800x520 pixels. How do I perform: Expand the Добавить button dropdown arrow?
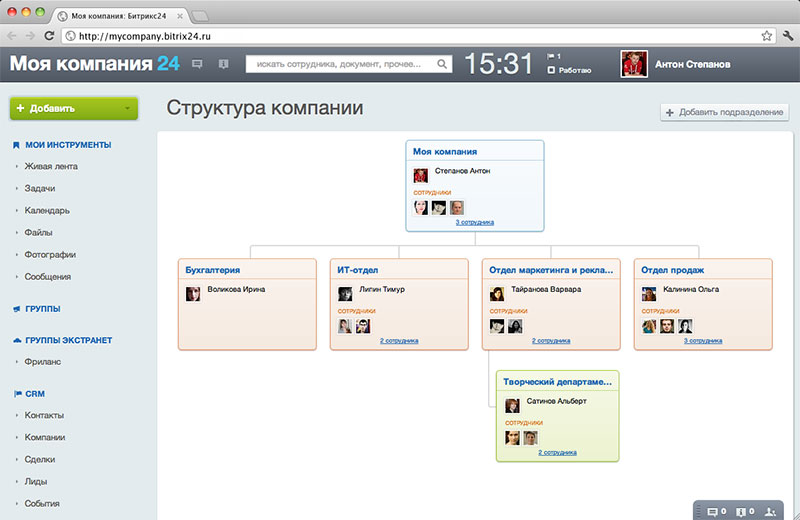(x=127, y=108)
